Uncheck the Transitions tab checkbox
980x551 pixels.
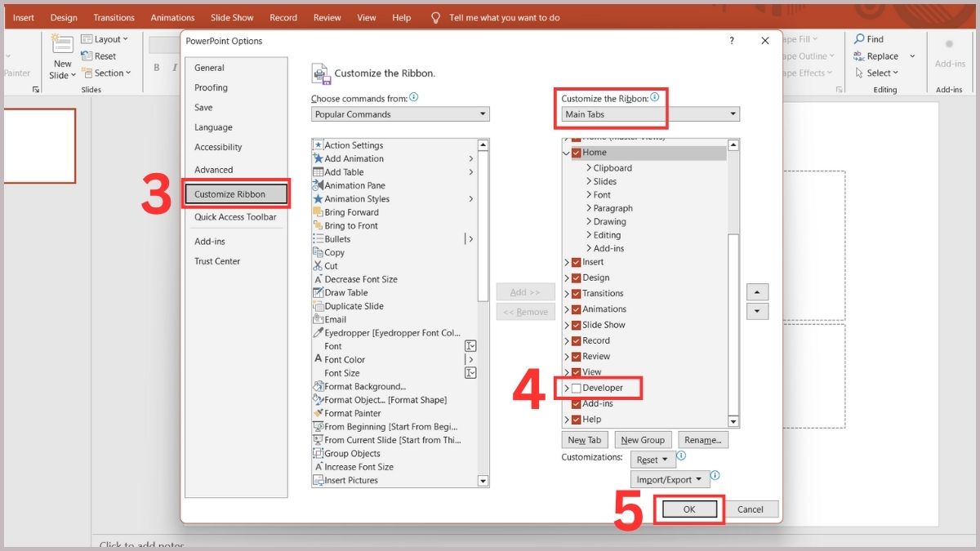point(577,294)
